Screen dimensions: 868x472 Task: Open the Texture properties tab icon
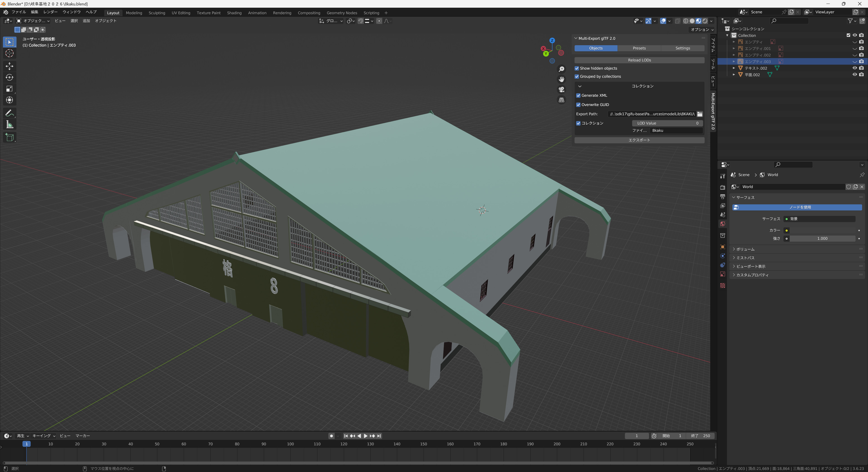(722, 285)
